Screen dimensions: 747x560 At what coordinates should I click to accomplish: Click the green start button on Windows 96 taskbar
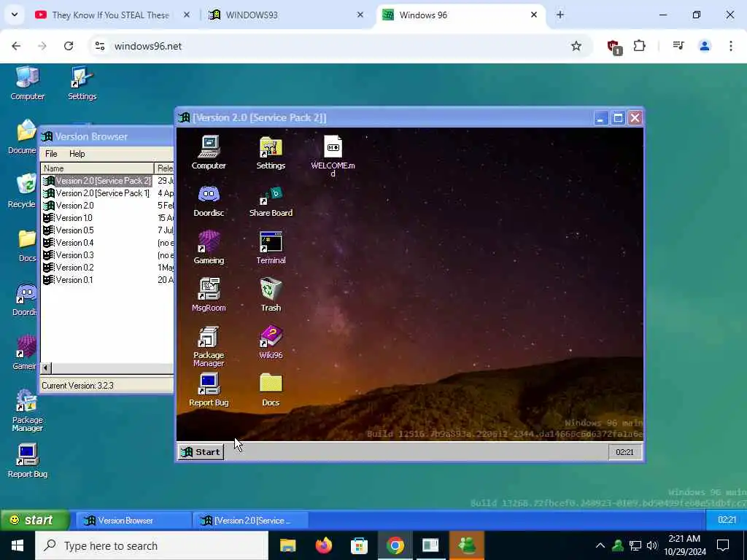point(34,520)
